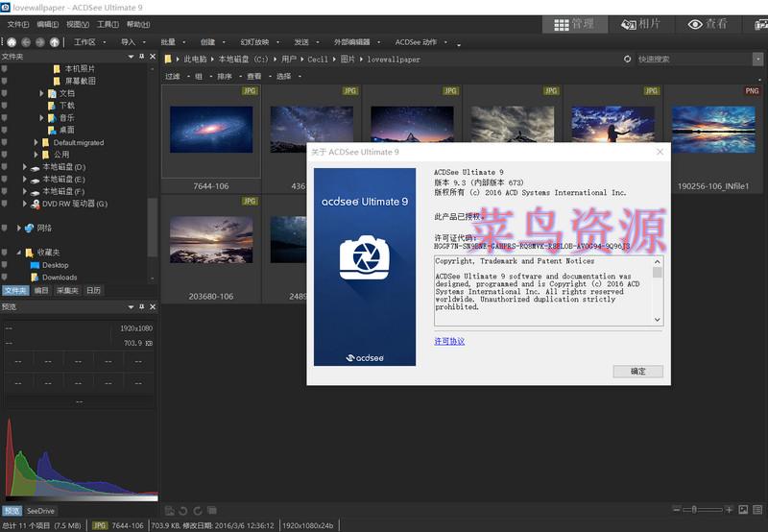The image size is (768, 532).
Task: Expand the 本地磁盘 (D:) drive node
Action: coord(25,166)
